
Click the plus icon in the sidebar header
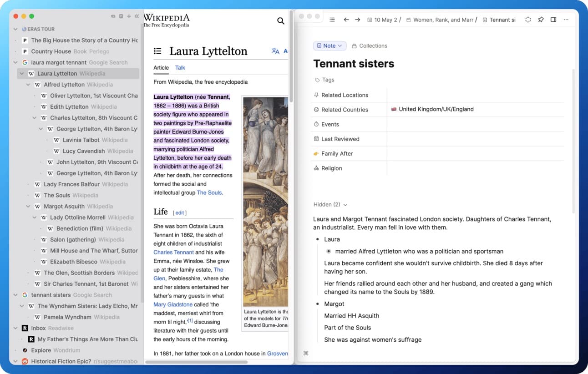(x=129, y=16)
